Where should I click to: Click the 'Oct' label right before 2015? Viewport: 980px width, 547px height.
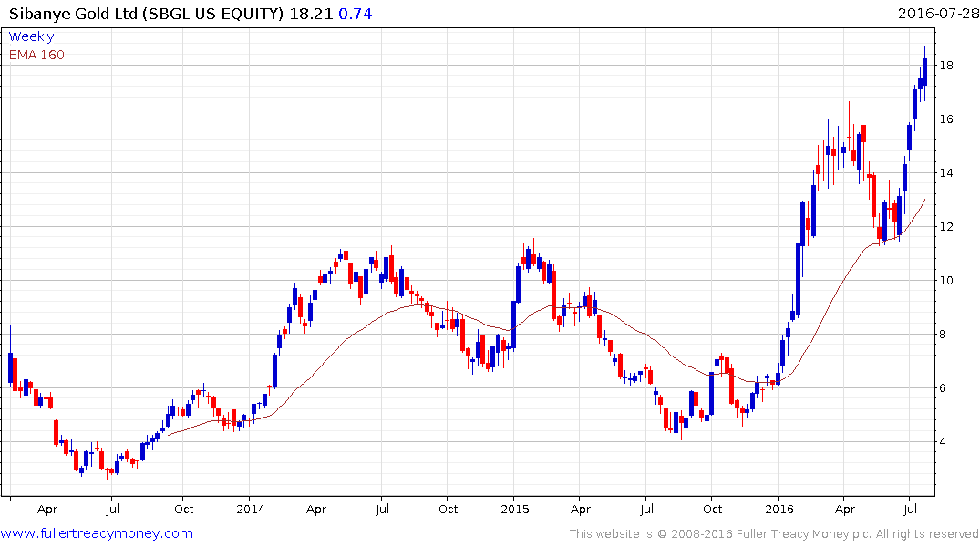[449, 509]
